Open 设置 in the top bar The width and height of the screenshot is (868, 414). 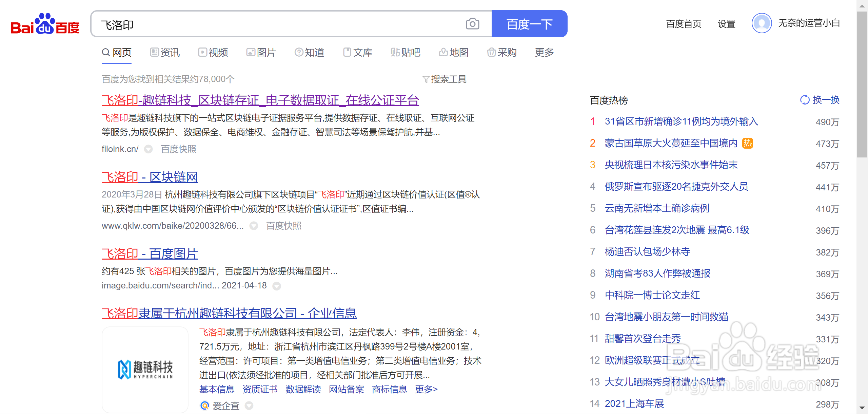click(726, 24)
